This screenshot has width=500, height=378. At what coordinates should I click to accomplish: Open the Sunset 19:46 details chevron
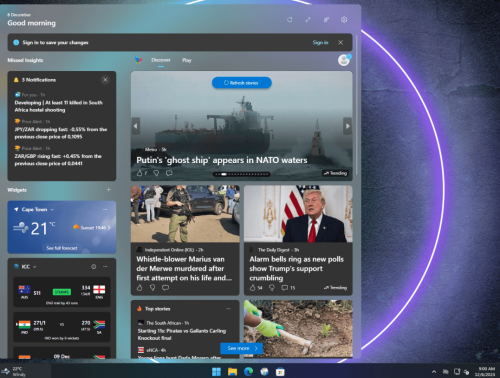point(109,228)
